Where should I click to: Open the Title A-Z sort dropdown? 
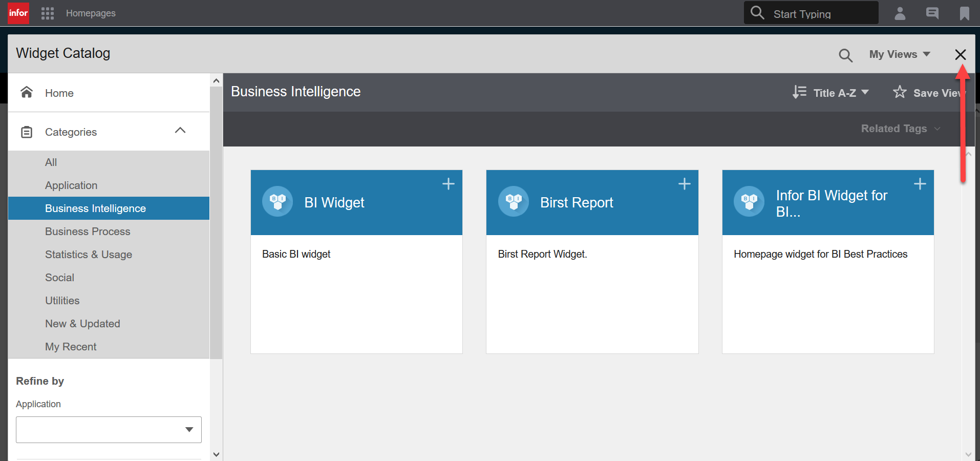tap(841, 93)
